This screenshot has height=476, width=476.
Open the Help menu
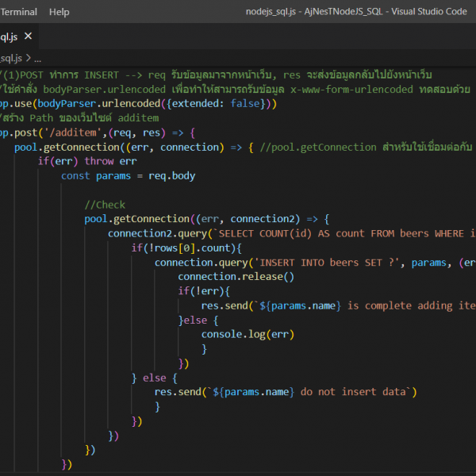(59, 12)
